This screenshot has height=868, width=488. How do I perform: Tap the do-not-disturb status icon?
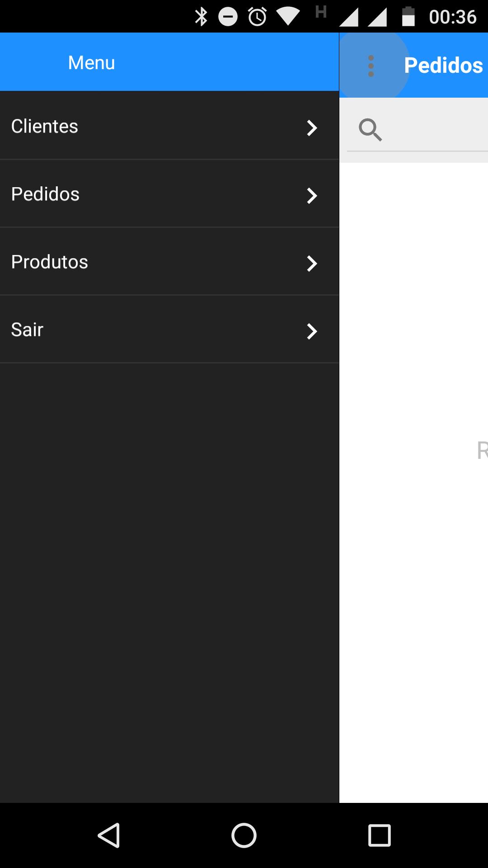[x=228, y=17]
